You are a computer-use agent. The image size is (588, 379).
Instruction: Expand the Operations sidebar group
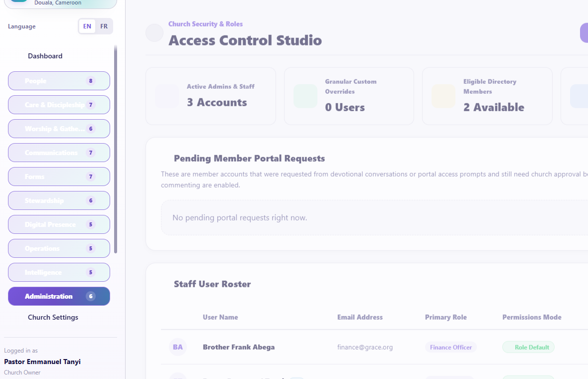[59, 248]
